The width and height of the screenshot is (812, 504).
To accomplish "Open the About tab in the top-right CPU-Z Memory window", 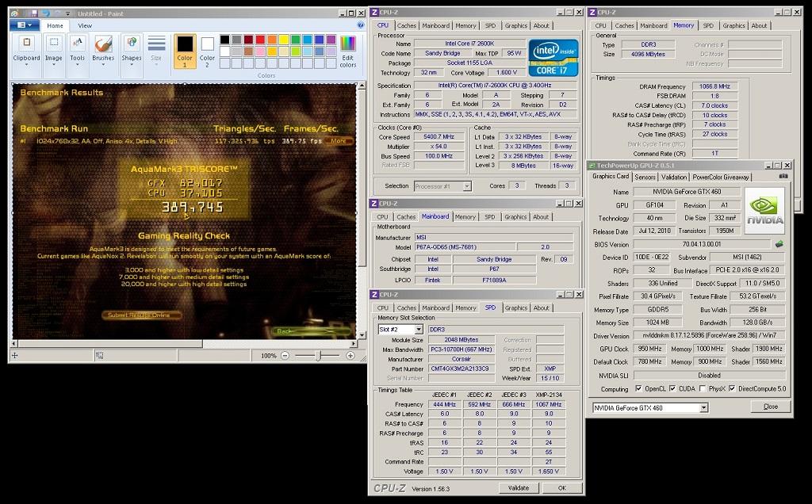I will tap(759, 25).
